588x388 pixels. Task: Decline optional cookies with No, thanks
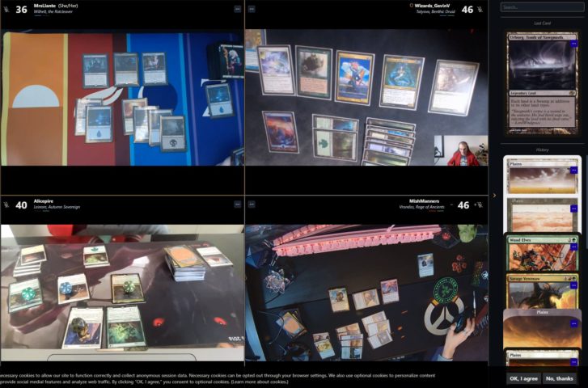coord(559,378)
